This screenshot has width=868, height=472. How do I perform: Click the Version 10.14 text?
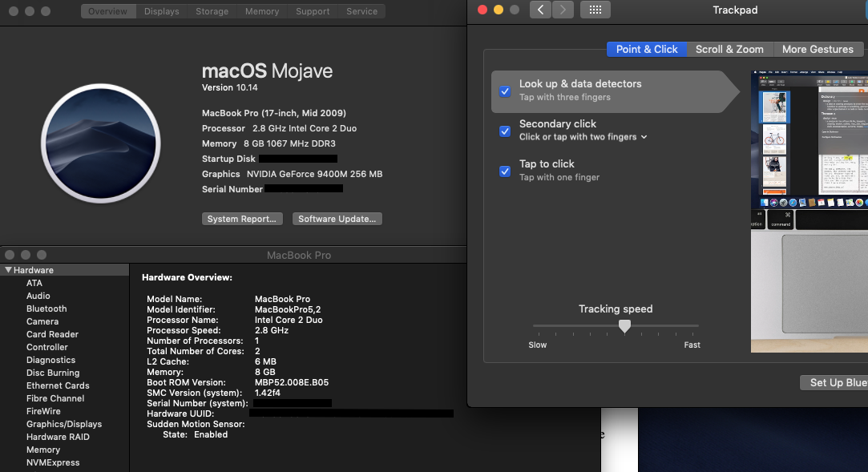[230, 87]
